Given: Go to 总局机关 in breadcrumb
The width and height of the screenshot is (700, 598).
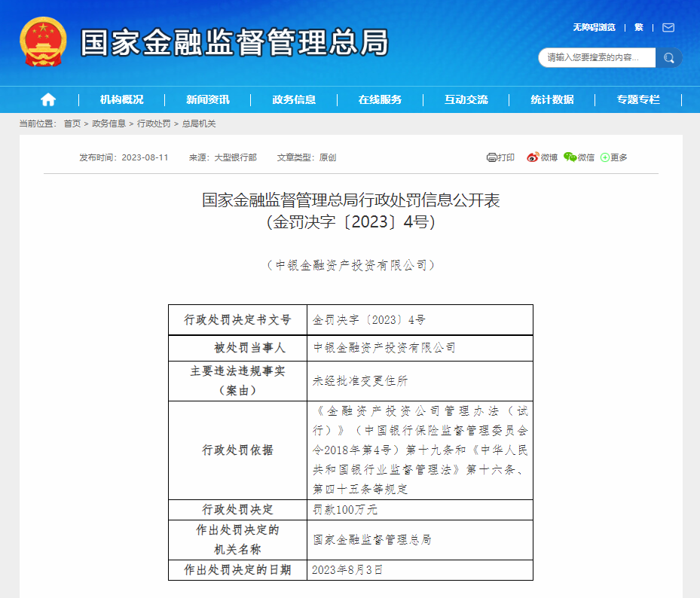Looking at the screenshot, I should pyautogui.click(x=199, y=124).
